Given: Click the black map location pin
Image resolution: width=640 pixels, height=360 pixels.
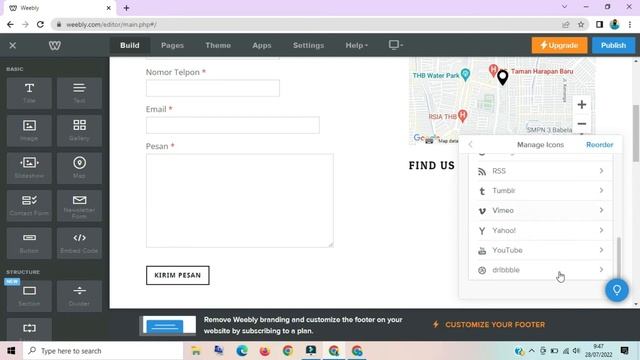Looking at the screenshot, I should pyautogui.click(x=502, y=78).
